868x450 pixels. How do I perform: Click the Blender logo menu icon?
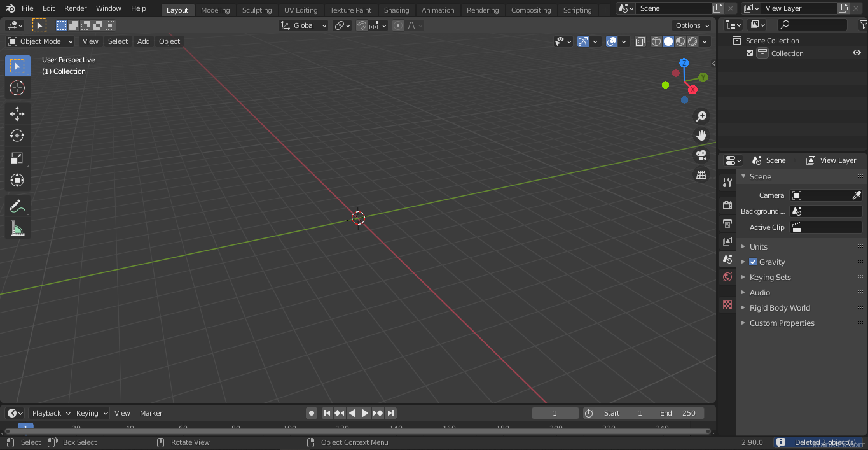10,8
